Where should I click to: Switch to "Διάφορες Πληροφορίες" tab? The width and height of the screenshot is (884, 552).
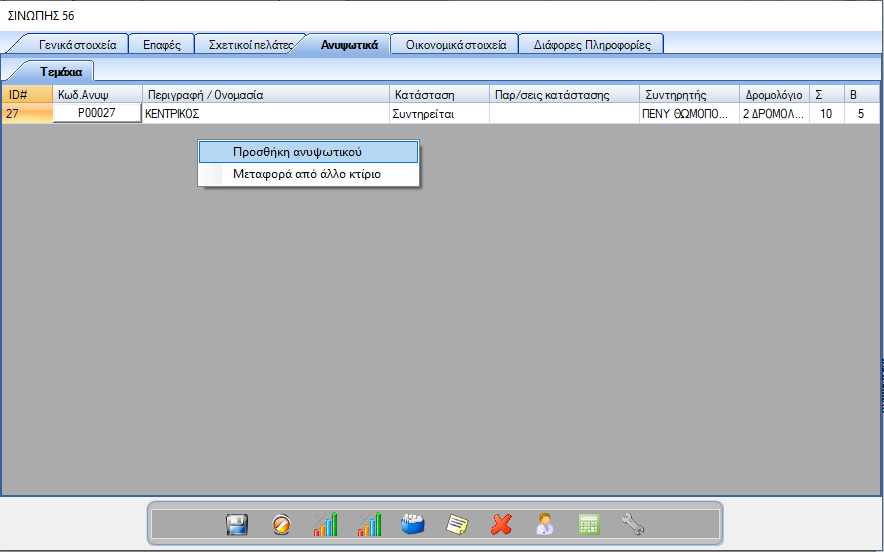coord(592,45)
